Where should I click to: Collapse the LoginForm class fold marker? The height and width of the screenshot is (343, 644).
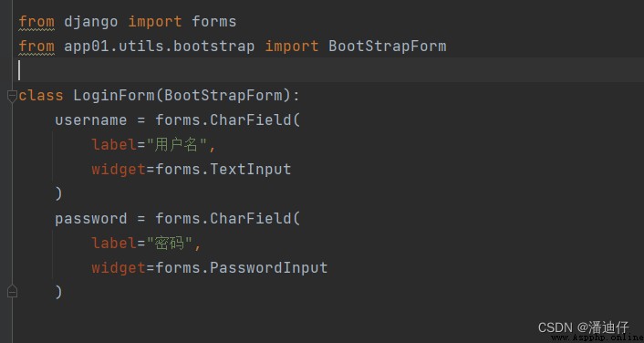click(x=12, y=96)
